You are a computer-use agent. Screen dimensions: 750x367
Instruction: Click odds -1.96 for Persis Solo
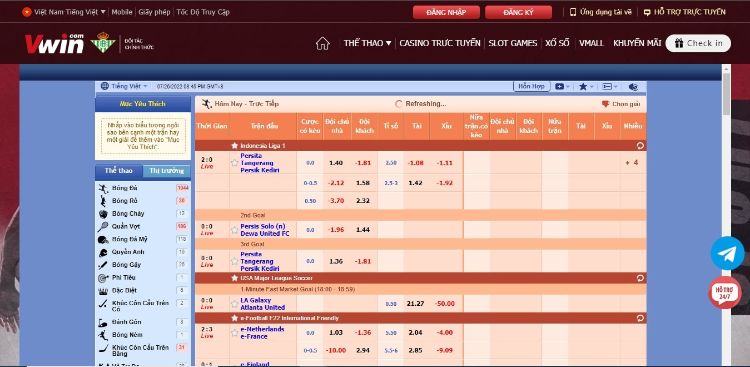point(336,230)
